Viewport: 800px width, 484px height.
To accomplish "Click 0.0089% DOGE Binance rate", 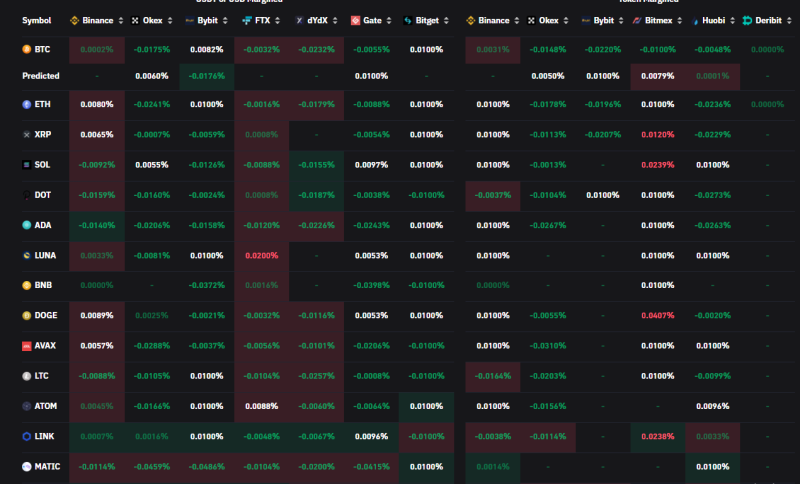I will (97, 316).
